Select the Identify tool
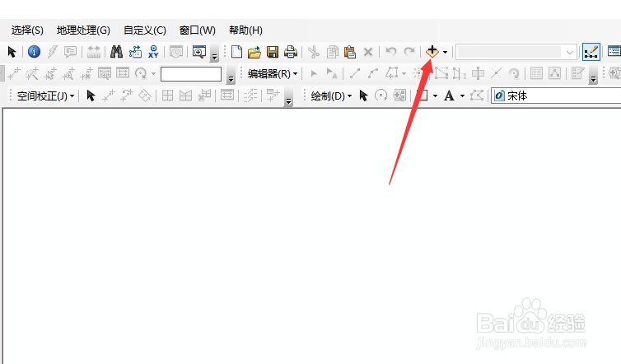 pos(34,52)
